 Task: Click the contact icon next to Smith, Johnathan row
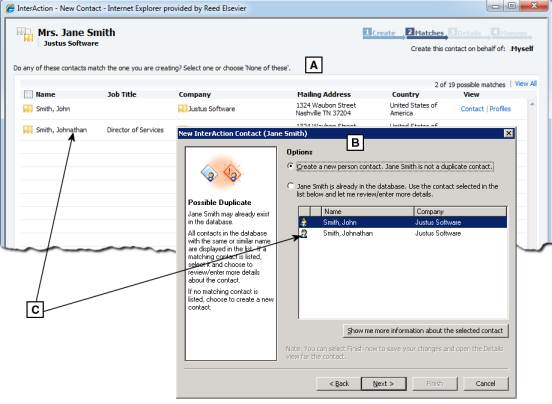28,130
